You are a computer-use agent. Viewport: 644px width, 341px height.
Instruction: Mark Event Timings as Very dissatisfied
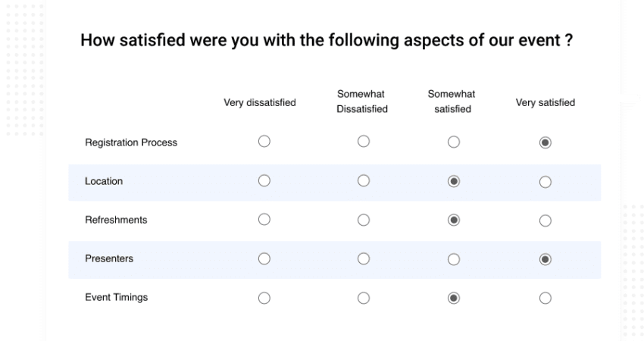pyautogui.click(x=264, y=298)
